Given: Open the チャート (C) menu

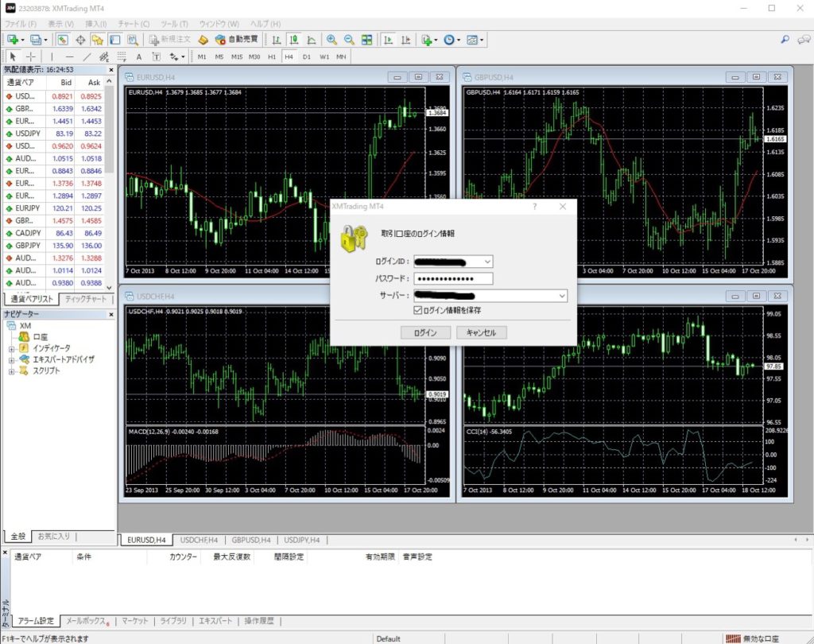Looking at the screenshot, I should point(132,24).
